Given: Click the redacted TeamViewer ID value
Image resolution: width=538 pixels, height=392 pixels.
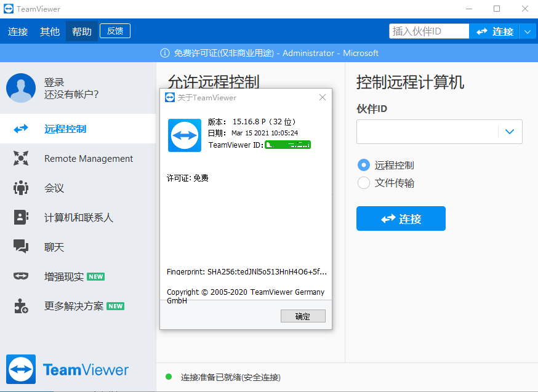Looking at the screenshot, I should (x=288, y=145).
